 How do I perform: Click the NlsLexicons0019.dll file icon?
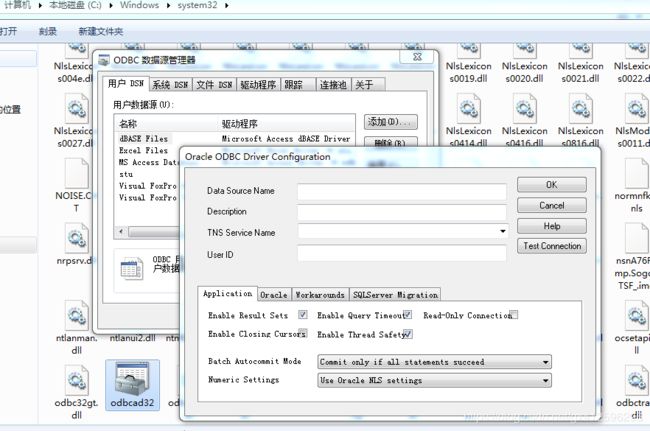tap(469, 50)
